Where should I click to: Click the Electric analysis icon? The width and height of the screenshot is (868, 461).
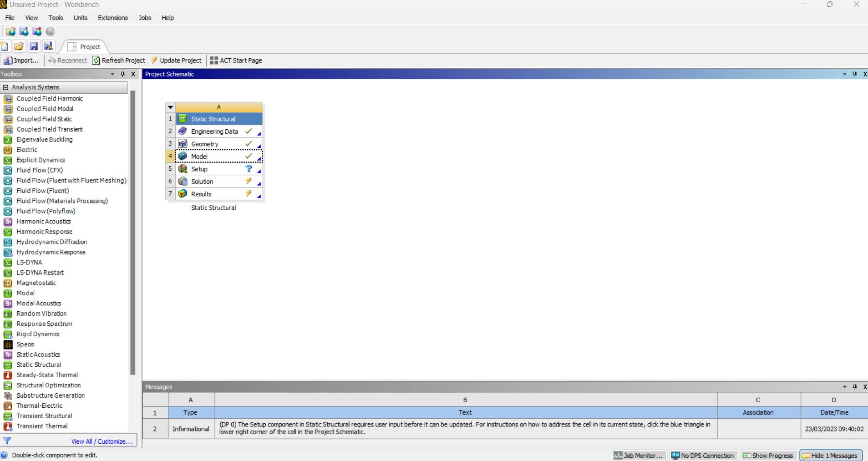tap(8, 150)
